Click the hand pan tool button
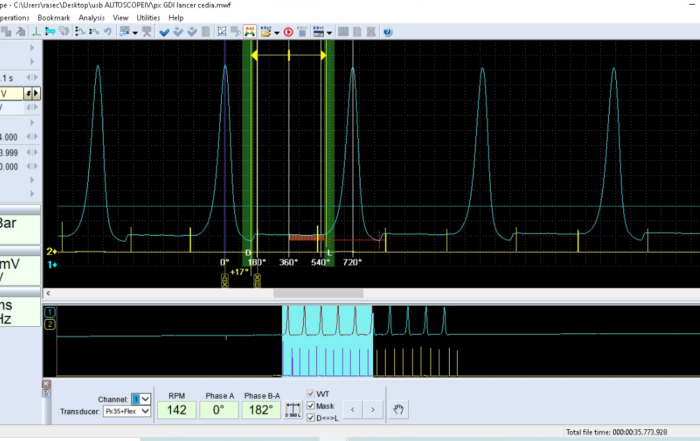Image resolution: width=700 pixels, height=441 pixels. click(399, 408)
